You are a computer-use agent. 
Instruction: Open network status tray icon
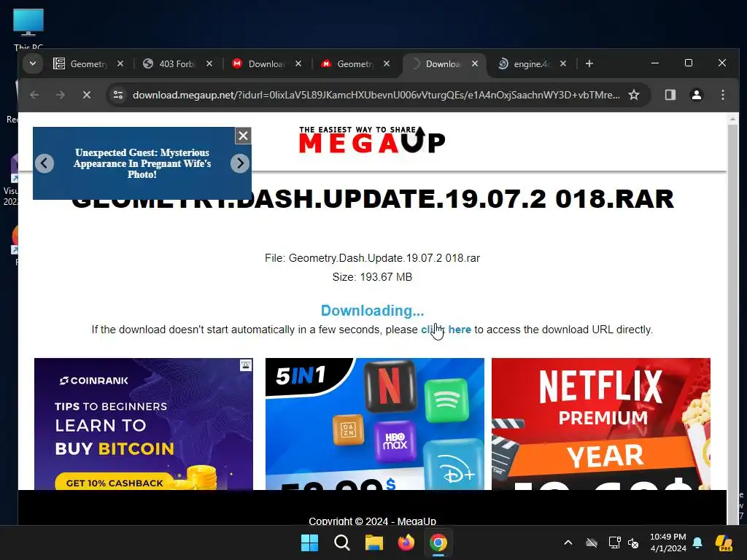[x=614, y=542]
